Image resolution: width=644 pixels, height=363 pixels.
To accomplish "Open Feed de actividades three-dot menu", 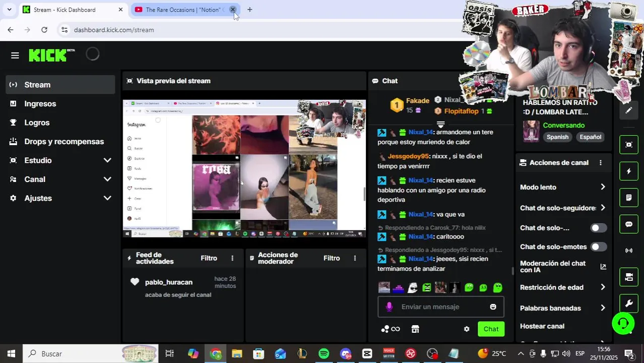I will click(x=232, y=258).
